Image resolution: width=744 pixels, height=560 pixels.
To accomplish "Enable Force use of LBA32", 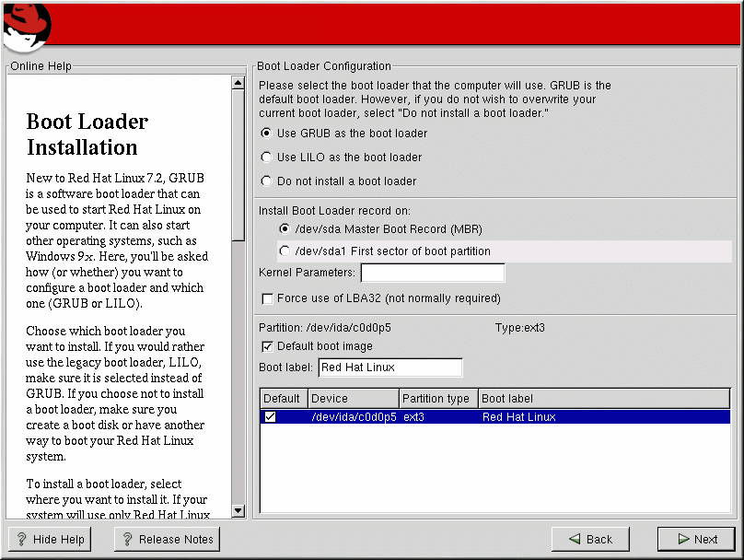I will (x=268, y=298).
